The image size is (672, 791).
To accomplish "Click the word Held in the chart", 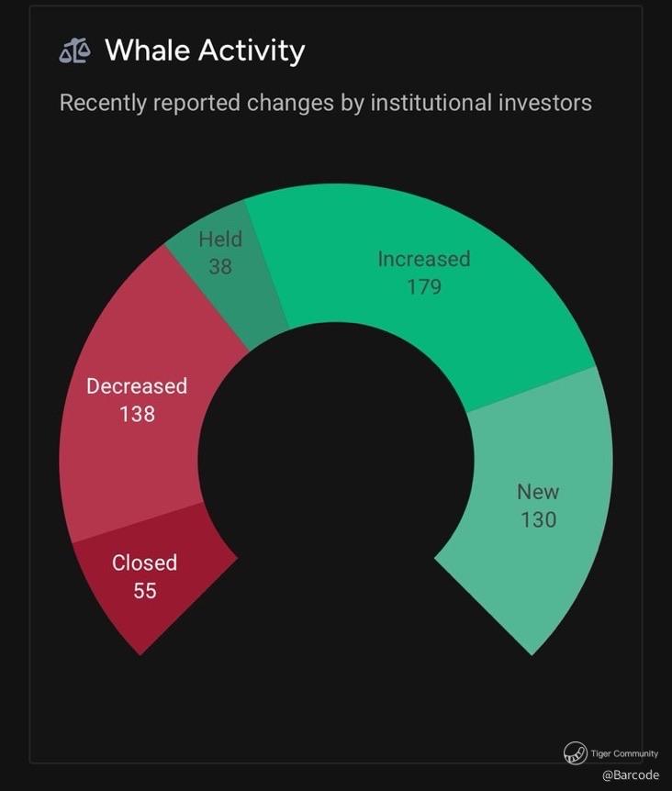I will (x=220, y=240).
